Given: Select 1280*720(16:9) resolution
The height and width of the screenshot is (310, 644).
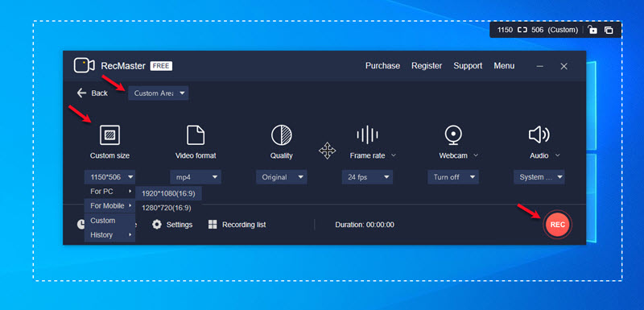Looking at the screenshot, I should click(168, 208).
